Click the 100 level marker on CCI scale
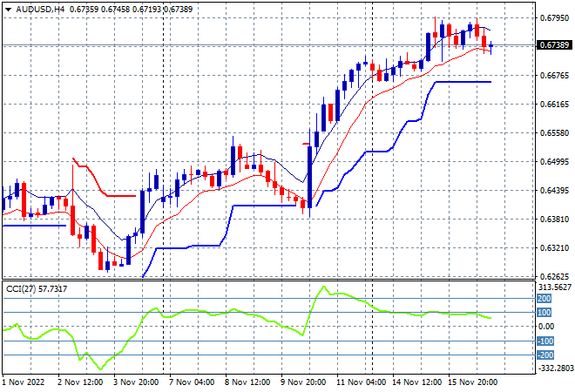This screenshot has width=575, height=392. coord(545,313)
